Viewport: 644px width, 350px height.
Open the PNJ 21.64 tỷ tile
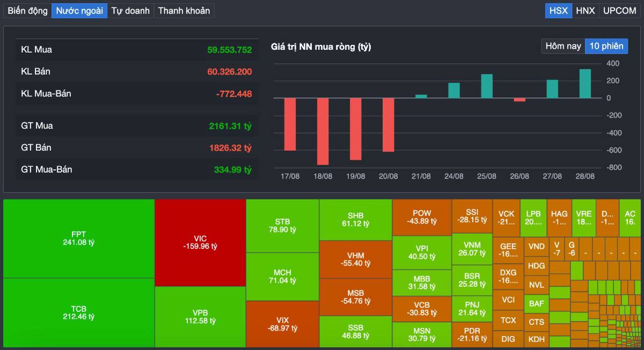pos(472,308)
